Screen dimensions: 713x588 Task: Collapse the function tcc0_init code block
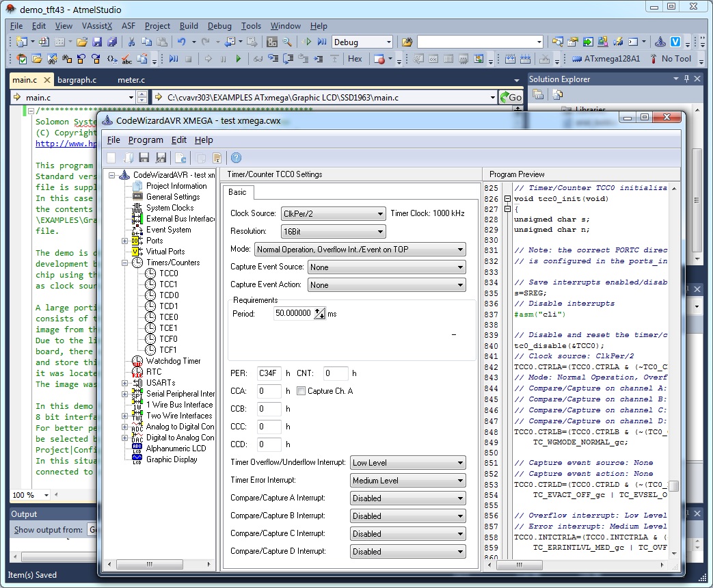507,199
